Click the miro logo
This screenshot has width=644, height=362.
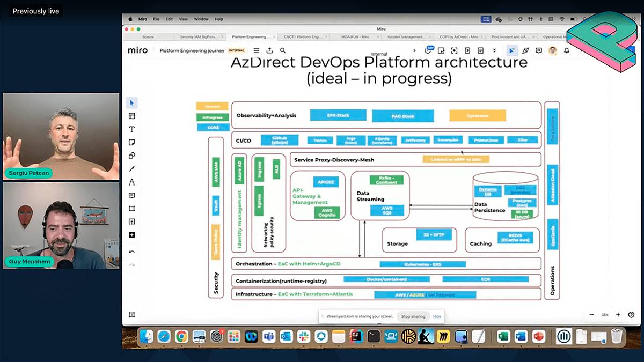(138, 50)
